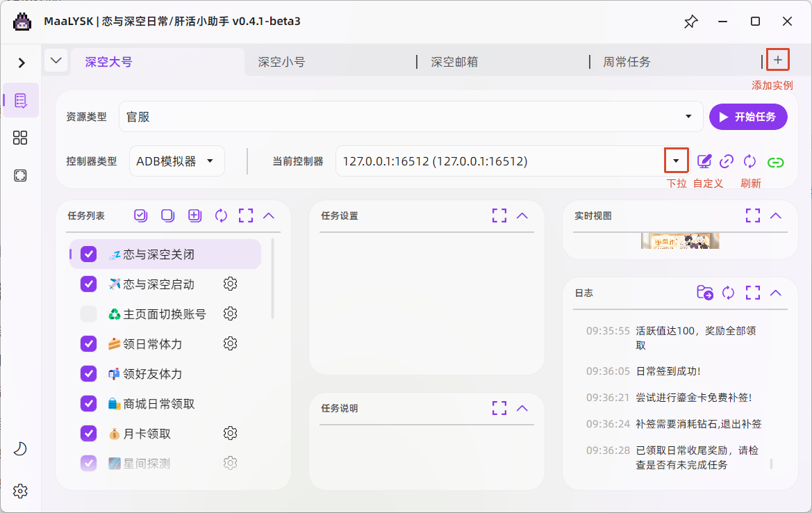This screenshot has width=812, height=513.
Task: Uncheck the 领日常体力 task
Action: click(x=88, y=343)
